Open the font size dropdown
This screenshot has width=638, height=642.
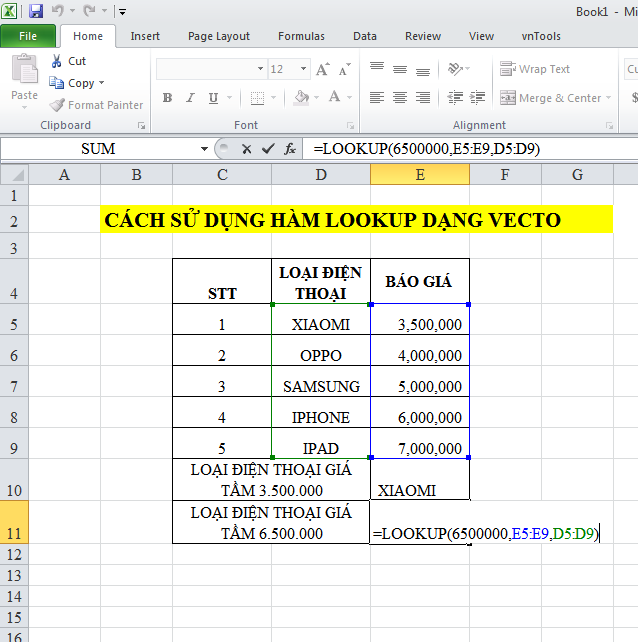[303, 69]
